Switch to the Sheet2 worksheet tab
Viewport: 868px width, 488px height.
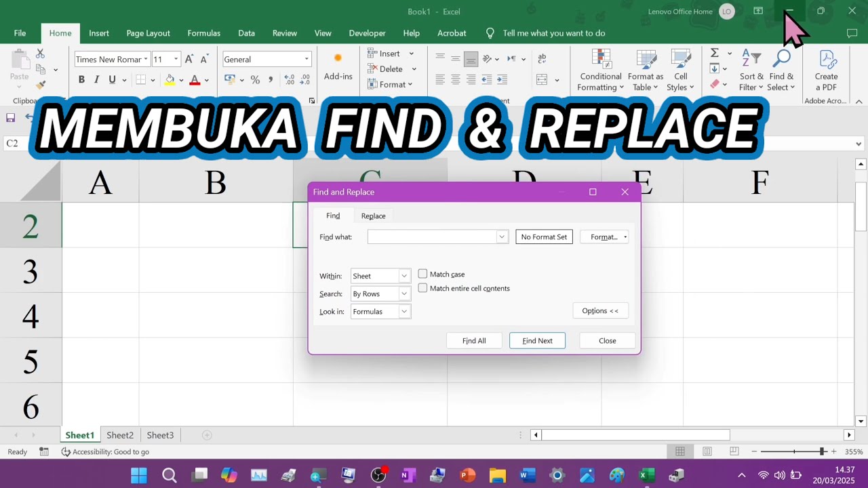[x=120, y=435]
